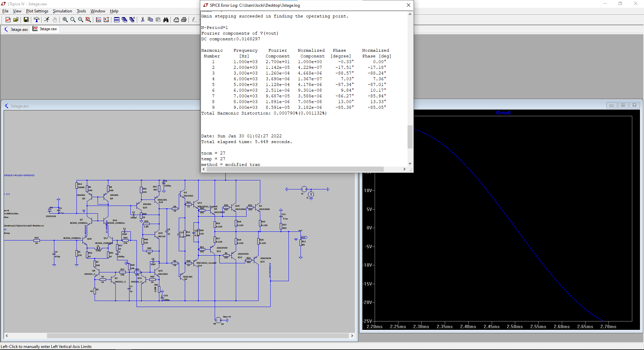The height and width of the screenshot is (350, 644).
Task: Click the Zoom In magnifier with plus
Action: tap(65, 20)
